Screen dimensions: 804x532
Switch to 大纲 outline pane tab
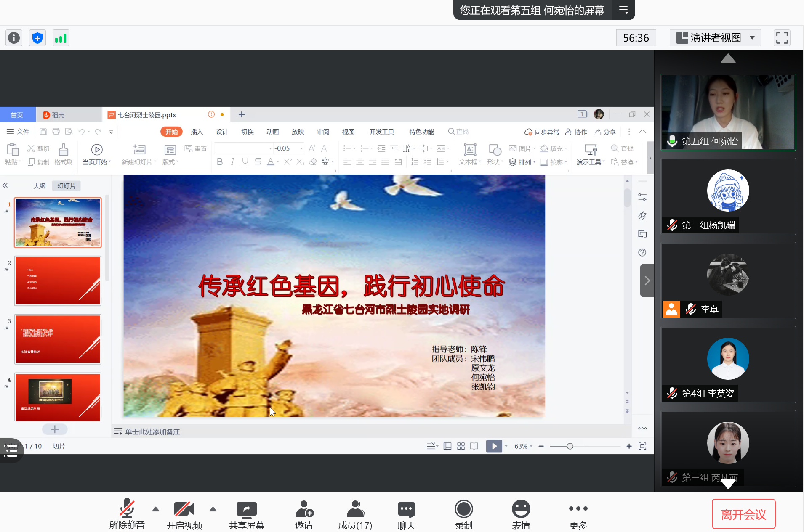click(40, 186)
